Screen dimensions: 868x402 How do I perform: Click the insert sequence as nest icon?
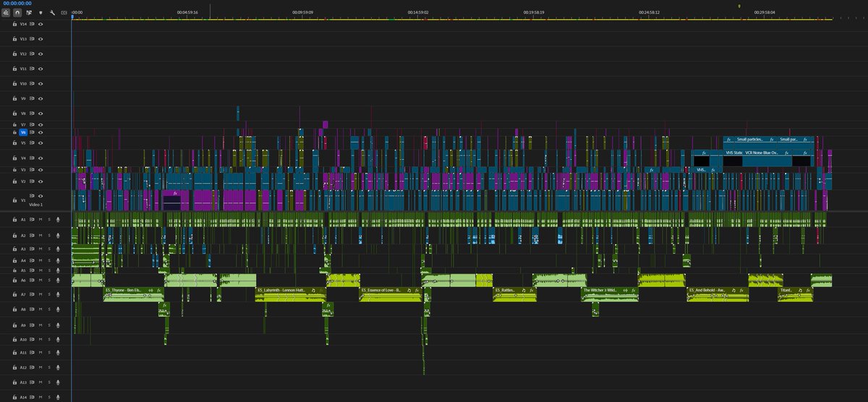[5, 12]
